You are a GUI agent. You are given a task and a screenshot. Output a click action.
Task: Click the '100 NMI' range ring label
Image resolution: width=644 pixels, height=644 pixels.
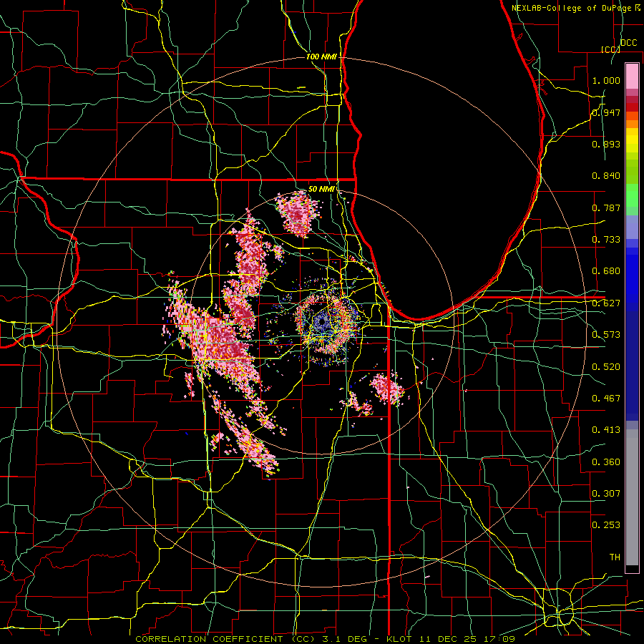321,57
